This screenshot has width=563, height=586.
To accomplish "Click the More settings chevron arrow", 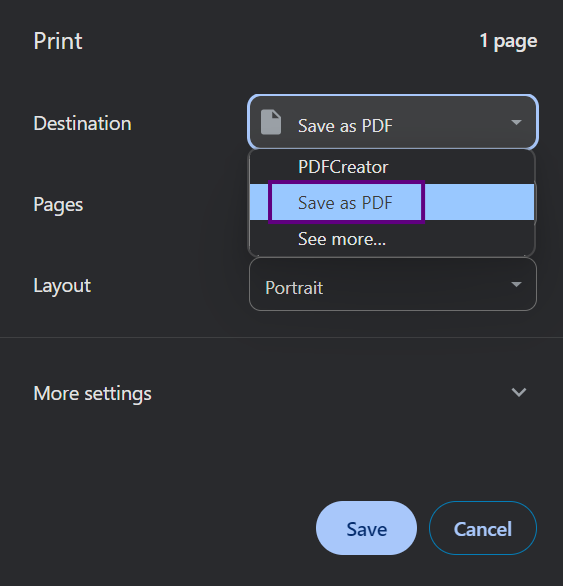I will click(519, 392).
